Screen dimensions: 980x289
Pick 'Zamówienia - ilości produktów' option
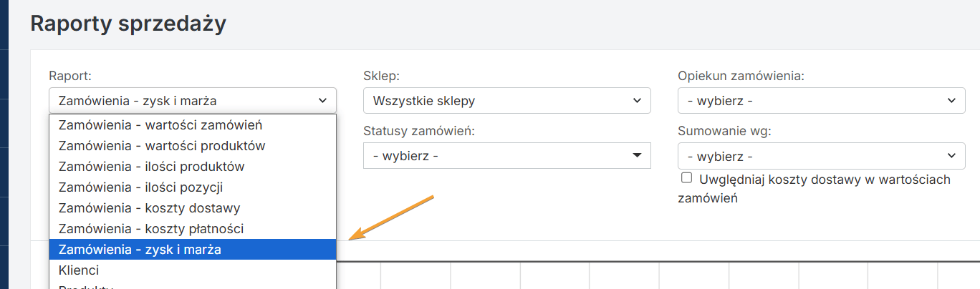pyautogui.click(x=152, y=167)
